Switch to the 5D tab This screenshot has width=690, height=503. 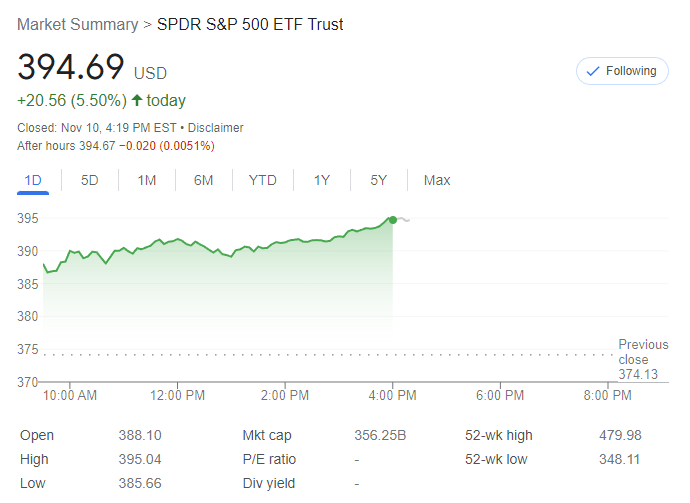point(90,180)
